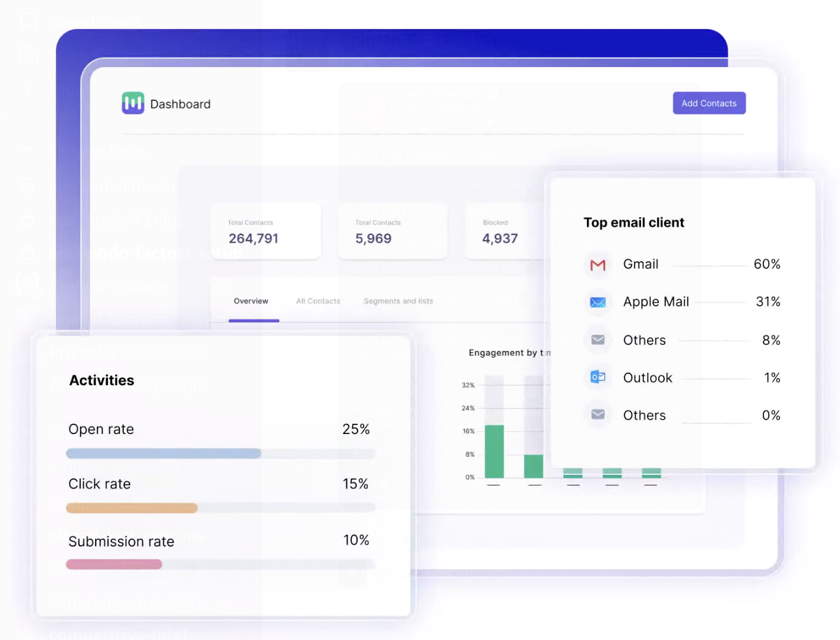Click the Others envelope icon beside 0%
The image size is (840, 640).
pyautogui.click(x=598, y=414)
